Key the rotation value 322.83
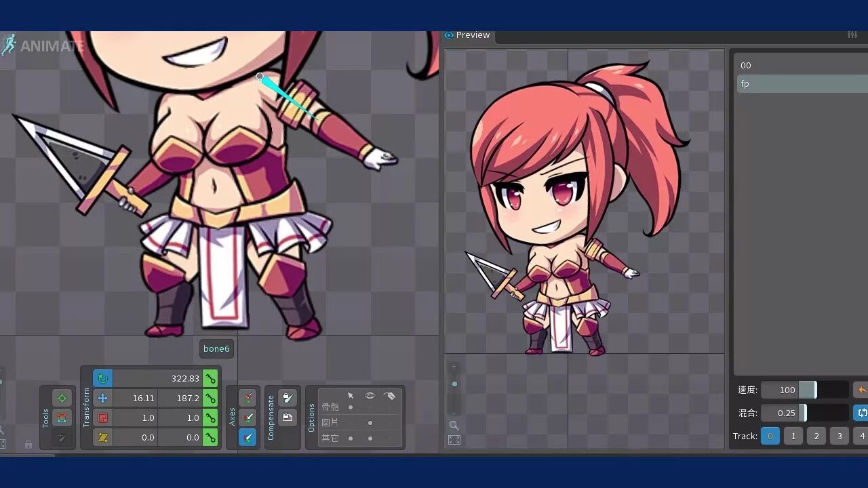The image size is (868, 488). (x=210, y=378)
